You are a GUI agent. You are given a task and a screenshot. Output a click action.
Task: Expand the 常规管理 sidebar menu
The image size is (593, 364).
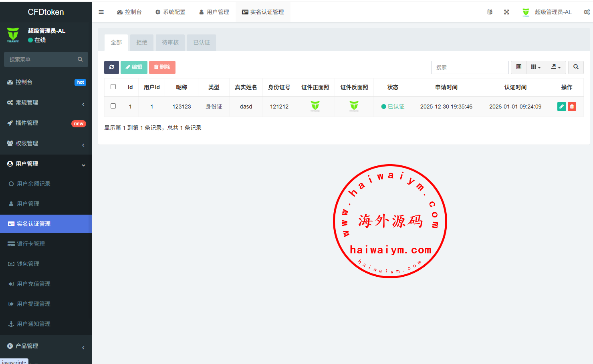pos(46,103)
